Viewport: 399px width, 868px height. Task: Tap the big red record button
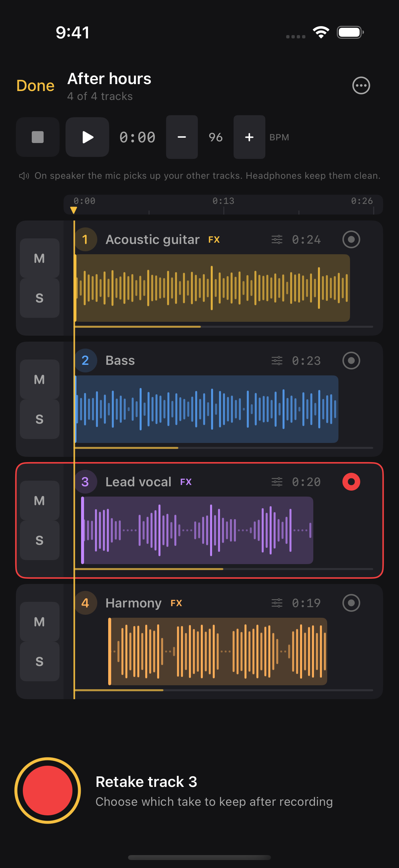pos(48,791)
